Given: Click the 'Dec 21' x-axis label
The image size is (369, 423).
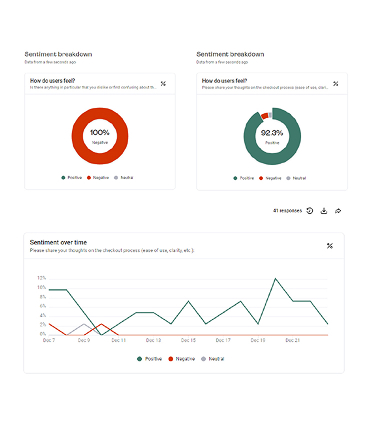Looking at the screenshot, I should (x=293, y=340).
